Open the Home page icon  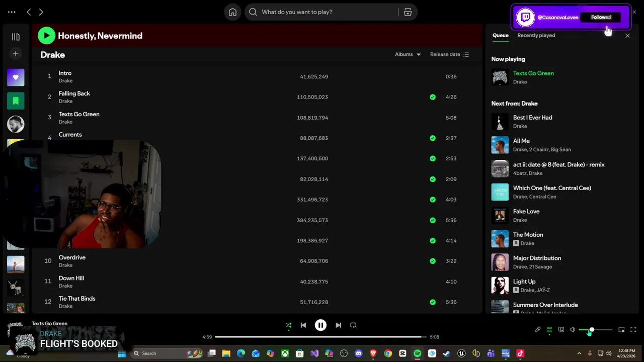pyautogui.click(x=232, y=12)
